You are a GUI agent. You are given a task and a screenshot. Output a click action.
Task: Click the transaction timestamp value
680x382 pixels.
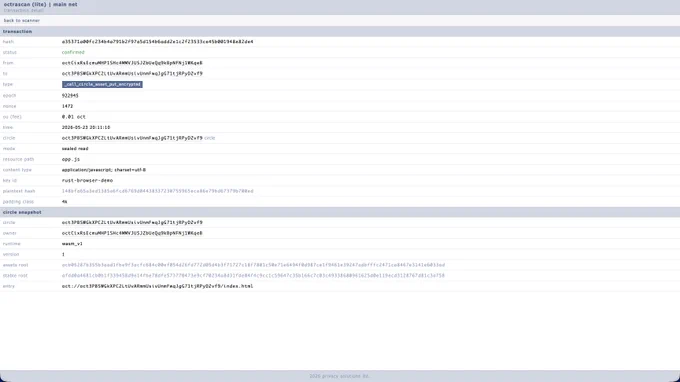[x=86, y=127]
